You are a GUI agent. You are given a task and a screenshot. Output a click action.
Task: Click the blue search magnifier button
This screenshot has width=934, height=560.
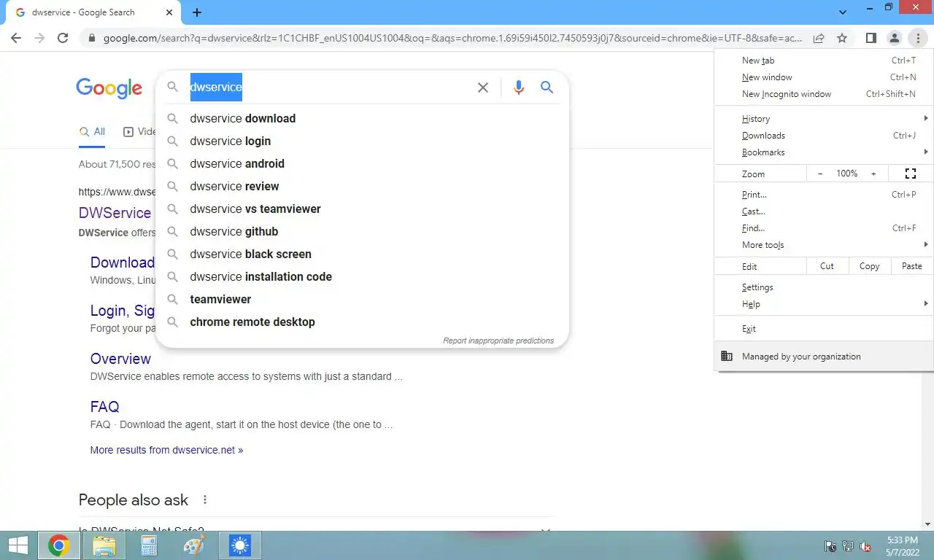point(547,87)
